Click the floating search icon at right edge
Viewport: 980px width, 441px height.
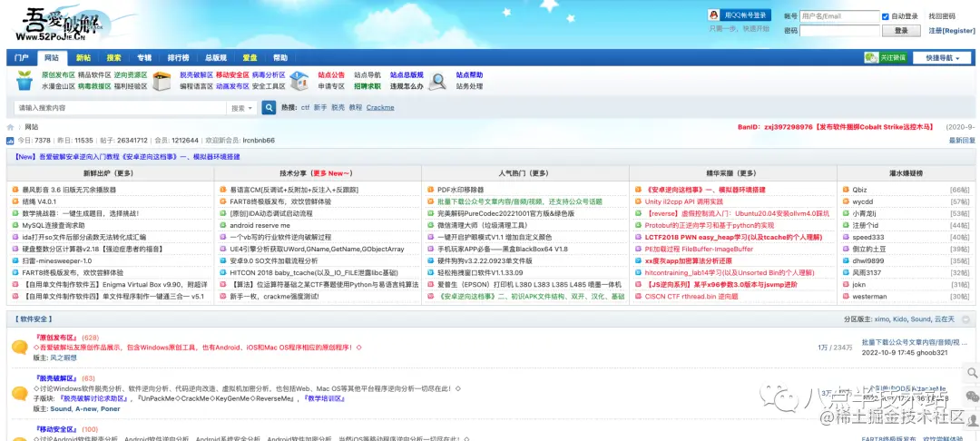(x=973, y=373)
